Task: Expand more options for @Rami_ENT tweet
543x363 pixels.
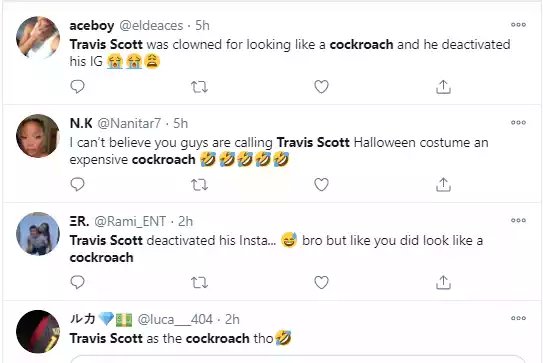Action: 518,220
